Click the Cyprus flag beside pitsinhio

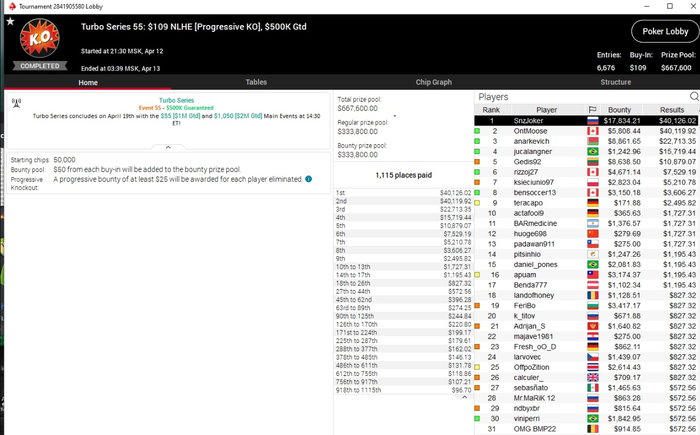(x=592, y=254)
